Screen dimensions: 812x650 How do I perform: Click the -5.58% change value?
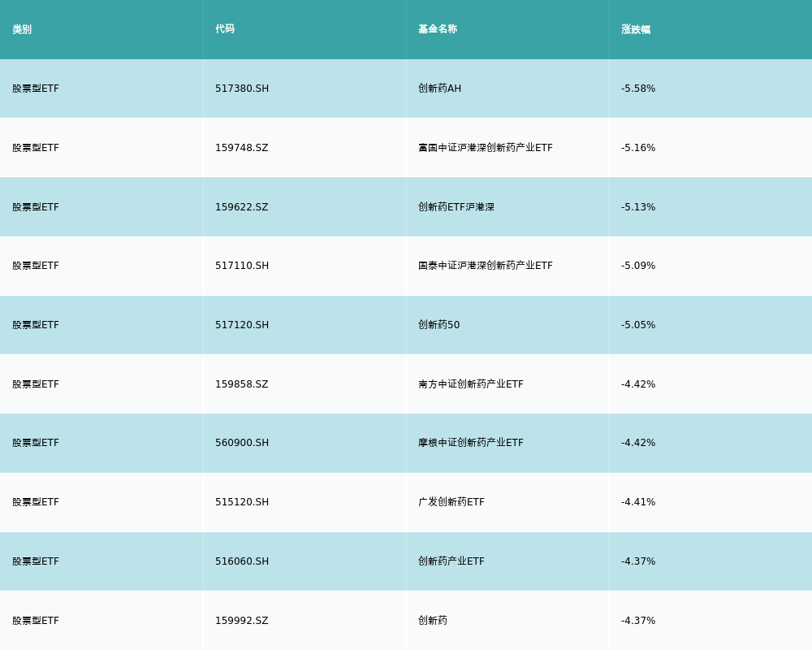click(638, 89)
